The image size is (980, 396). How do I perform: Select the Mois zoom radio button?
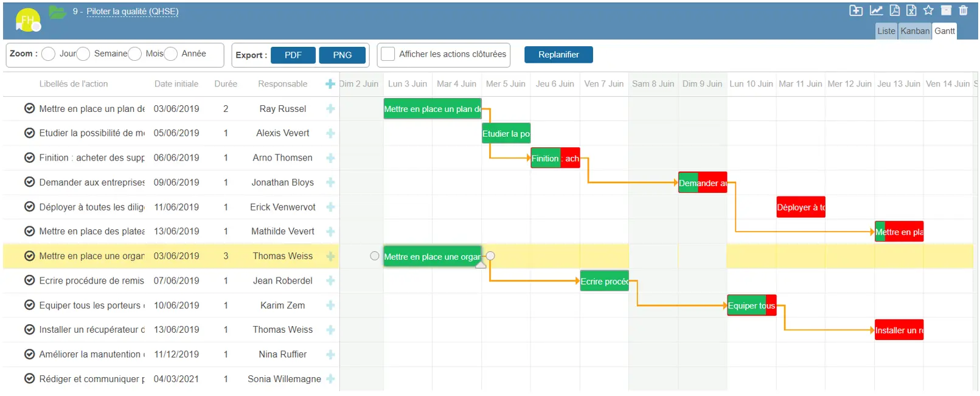click(135, 54)
